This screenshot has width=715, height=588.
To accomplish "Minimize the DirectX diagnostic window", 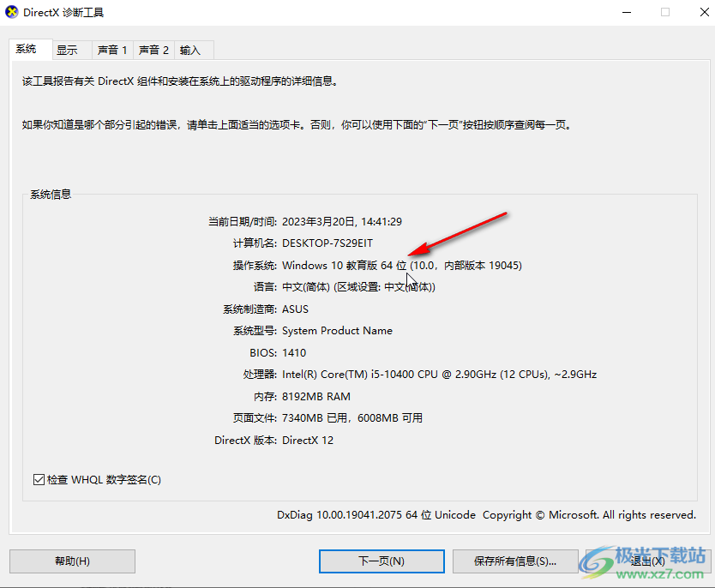I will click(627, 12).
